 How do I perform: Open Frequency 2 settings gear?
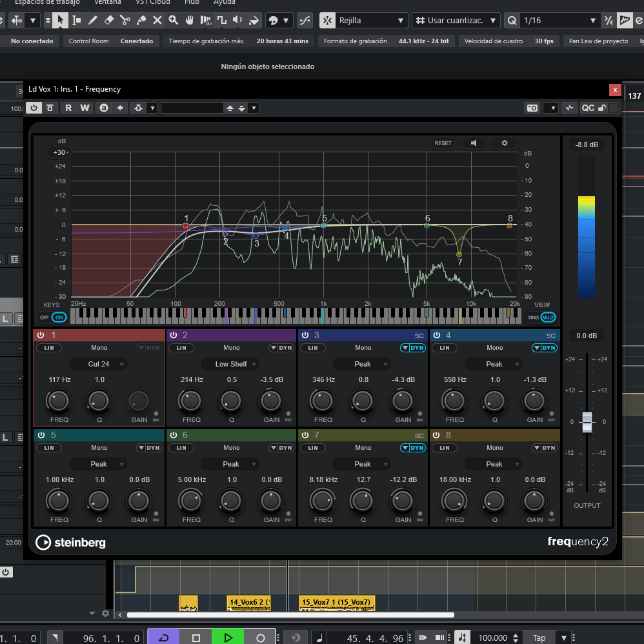pyautogui.click(x=504, y=143)
